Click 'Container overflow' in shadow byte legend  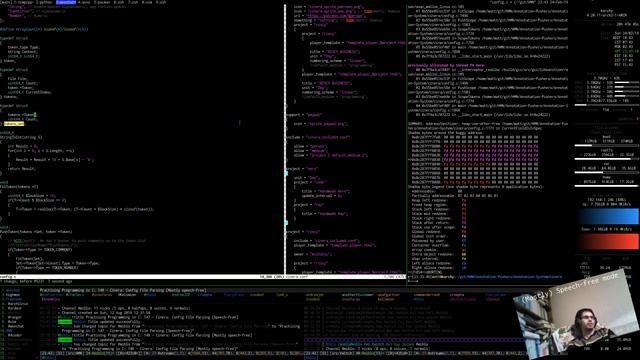click(431, 245)
